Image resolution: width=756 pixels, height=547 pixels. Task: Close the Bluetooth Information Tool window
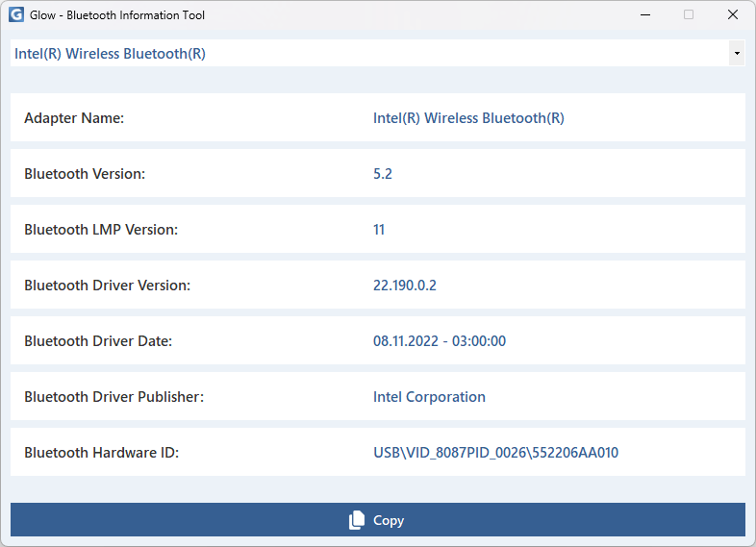(x=732, y=15)
